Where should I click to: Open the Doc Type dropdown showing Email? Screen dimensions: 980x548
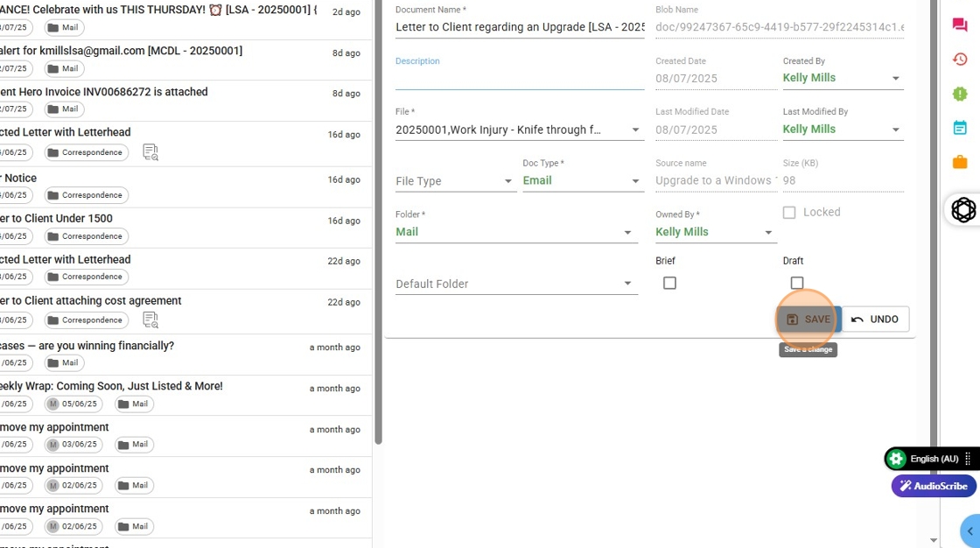[x=583, y=181]
